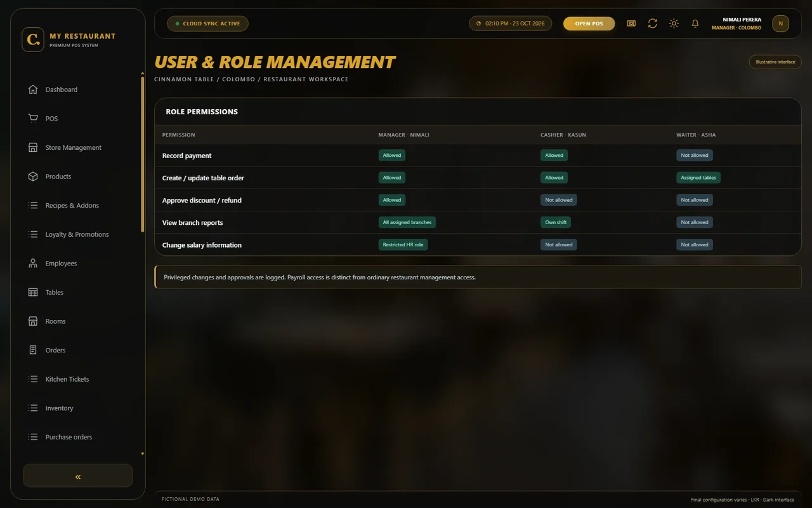812x508 pixels.
Task: Click the Role Permissions panel heading
Action: (202, 112)
